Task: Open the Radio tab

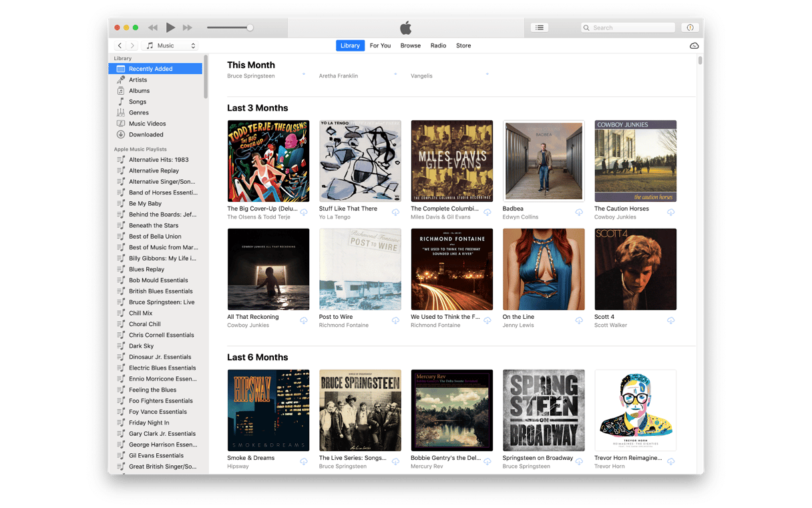Action: 438,45
